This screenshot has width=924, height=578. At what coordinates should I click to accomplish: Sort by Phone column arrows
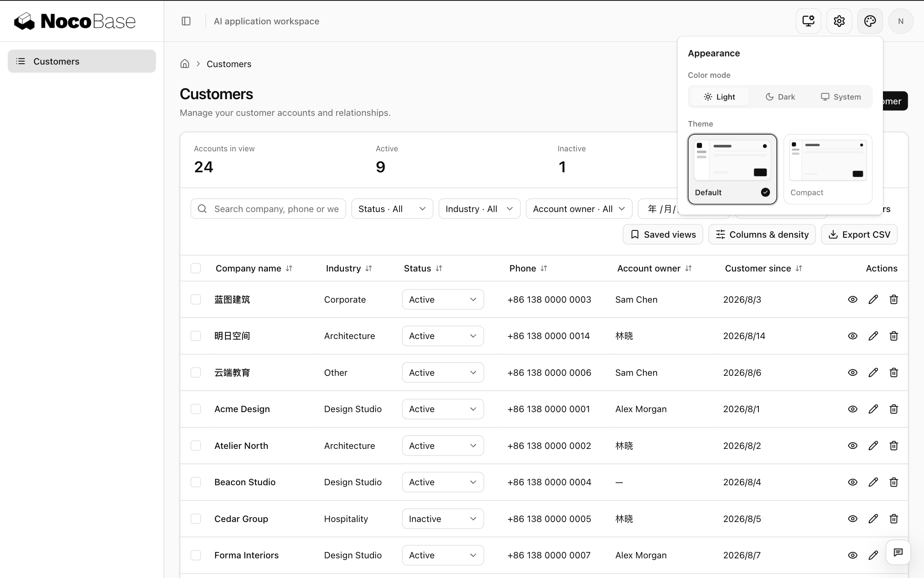click(544, 268)
